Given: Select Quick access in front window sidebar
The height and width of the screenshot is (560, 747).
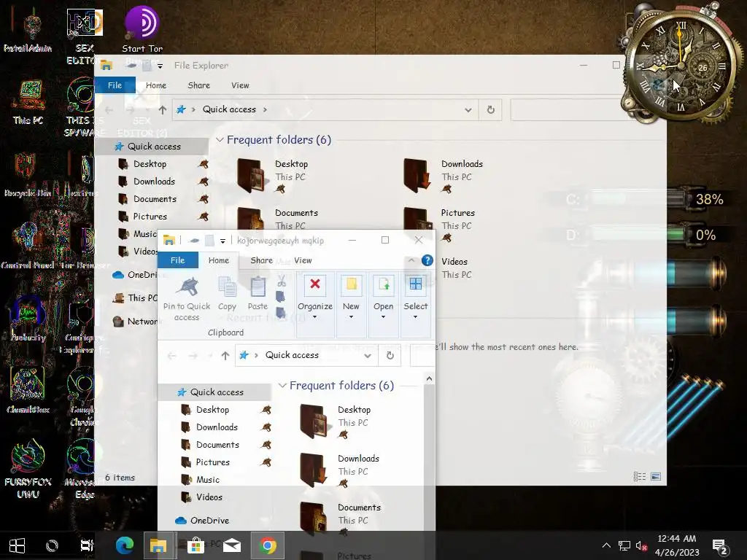Looking at the screenshot, I should [216, 392].
